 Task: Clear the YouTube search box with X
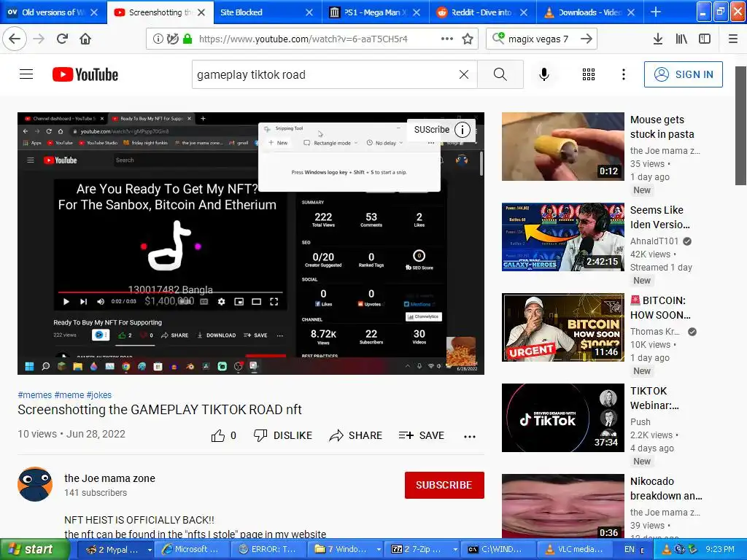463,74
